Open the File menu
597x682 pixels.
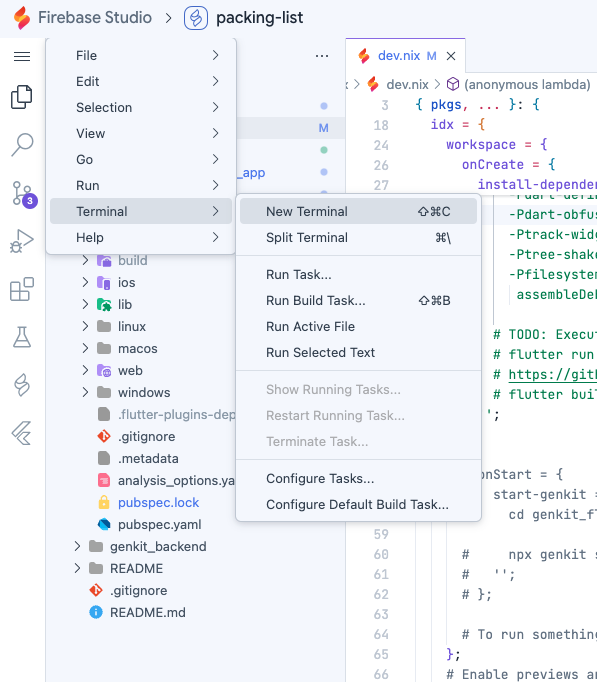click(141, 55)
